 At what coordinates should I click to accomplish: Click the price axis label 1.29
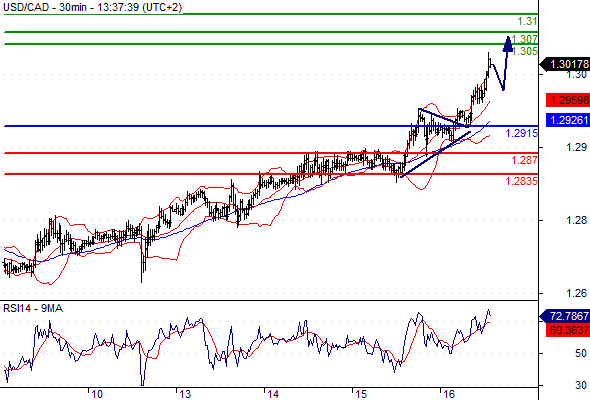tap(577, 147)
